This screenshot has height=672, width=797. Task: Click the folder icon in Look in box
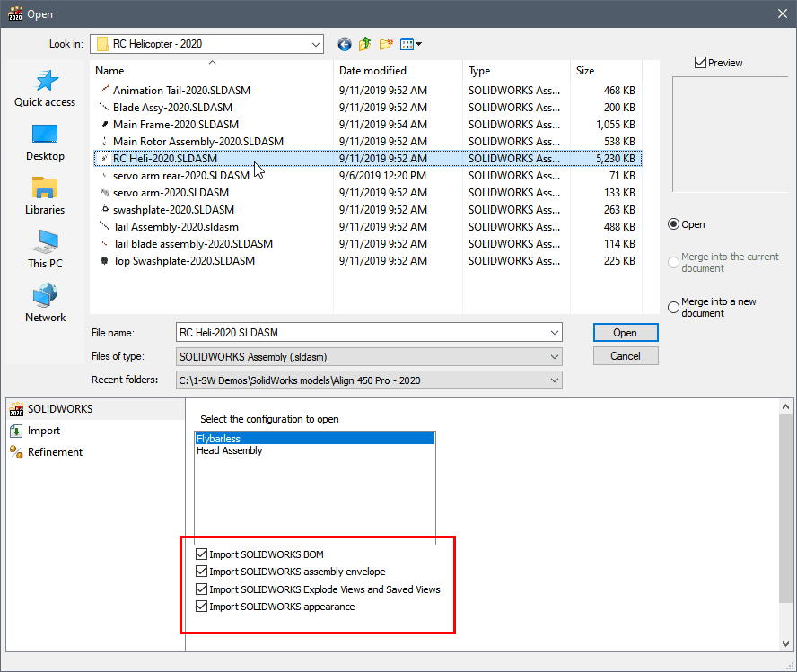(x=102, y=44)
